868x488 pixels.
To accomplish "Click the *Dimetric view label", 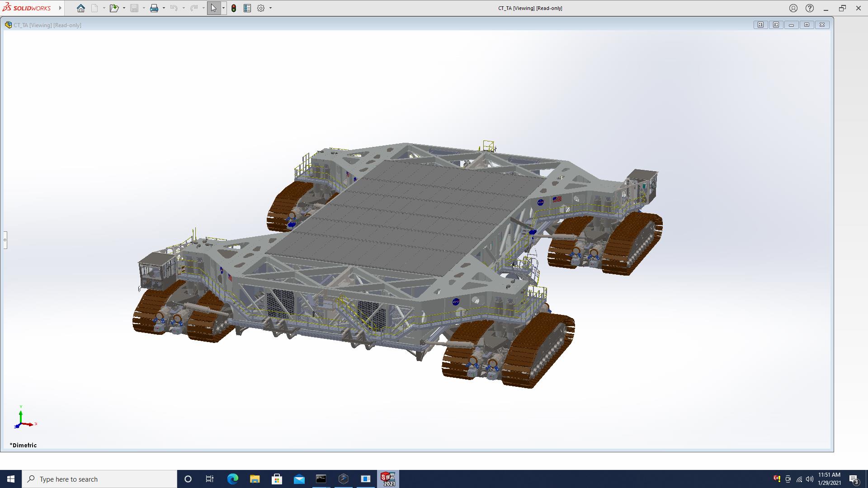I will point(24,445).
